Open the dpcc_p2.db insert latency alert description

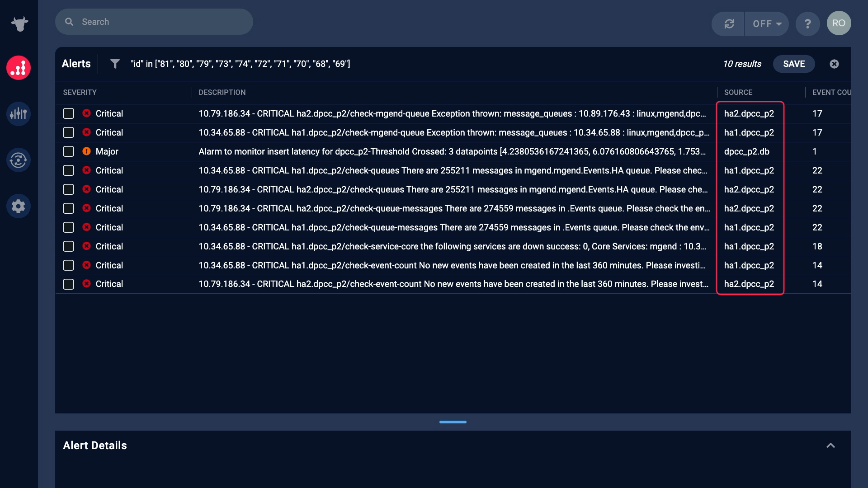click(452, 151)
